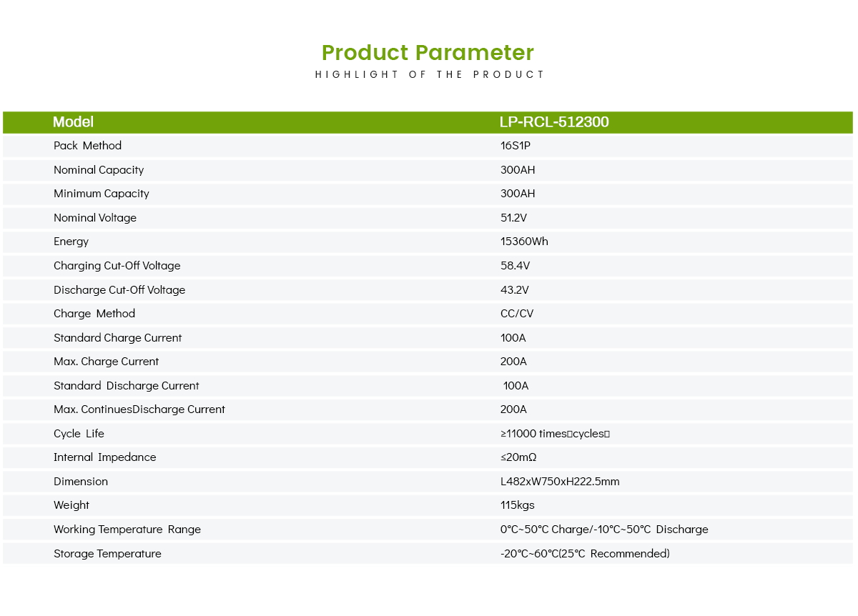Click the L482xW750xH222.5mm dimension value
858x616 pixels.
pyautogui.click(x=560, y=482)
